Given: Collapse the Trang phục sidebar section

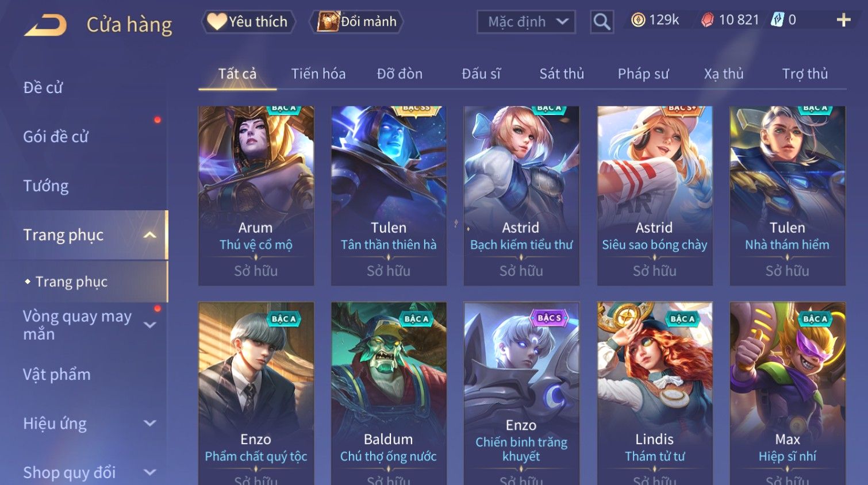Looking at the screenshot, I should coord(150,235).
